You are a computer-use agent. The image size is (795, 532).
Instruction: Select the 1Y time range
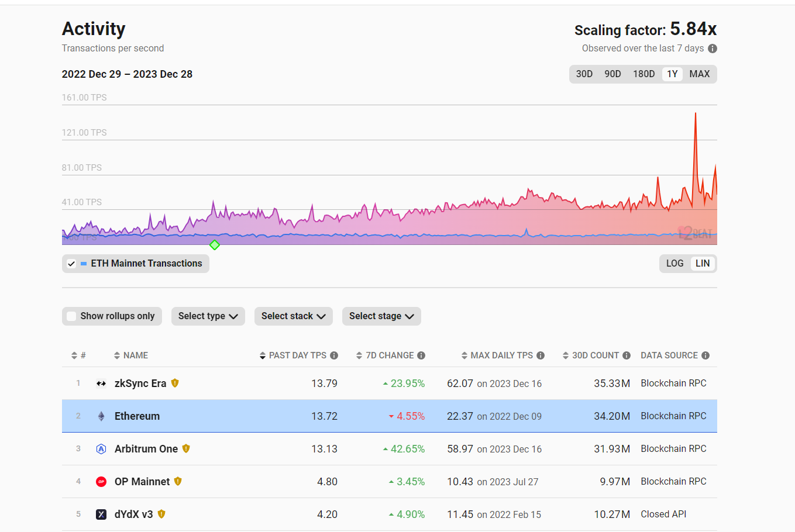(x=672, y=74)
